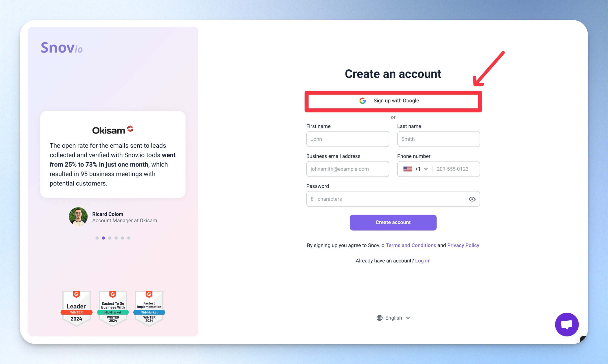Open the Privacy Policy link
Image resolution: width=608 pixels, height=364 pixels.
coord(463,245)
